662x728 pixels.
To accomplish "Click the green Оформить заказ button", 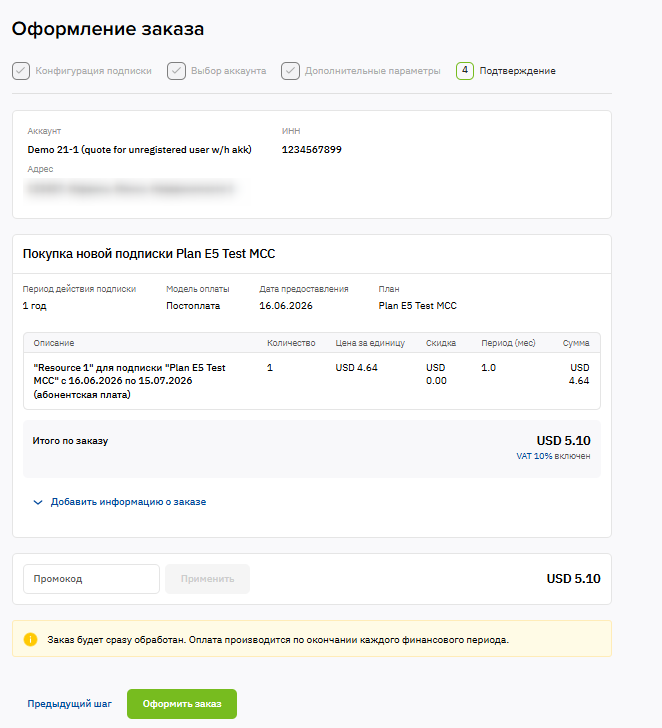I will pyautogui.click(x=182, y=704).
